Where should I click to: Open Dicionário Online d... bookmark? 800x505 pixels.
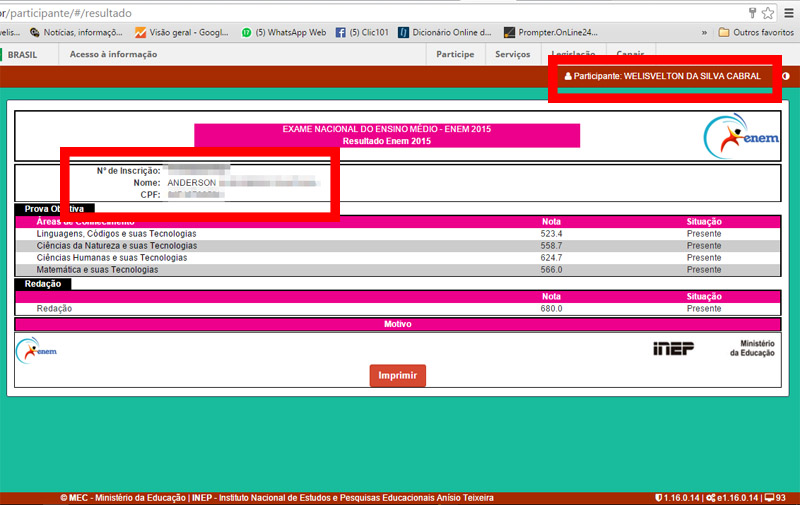click(445, 33)
